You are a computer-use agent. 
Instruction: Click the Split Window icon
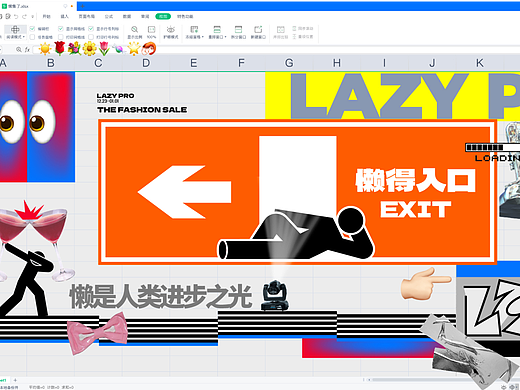(x=238, y=29)
